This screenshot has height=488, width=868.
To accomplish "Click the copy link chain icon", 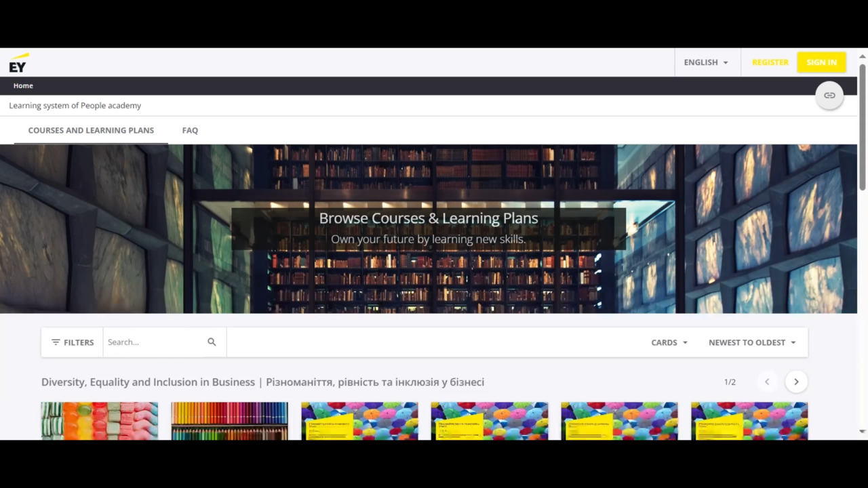I will tap(829, 96).
